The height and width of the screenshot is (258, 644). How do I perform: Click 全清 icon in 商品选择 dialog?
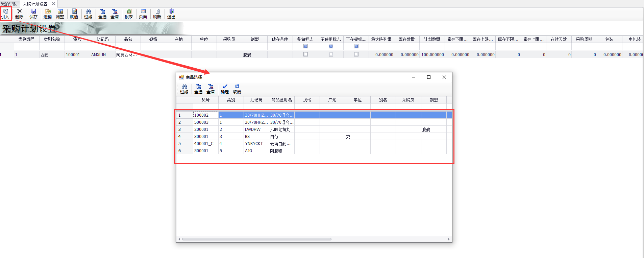pyautogui.click(x=210, y=89)
